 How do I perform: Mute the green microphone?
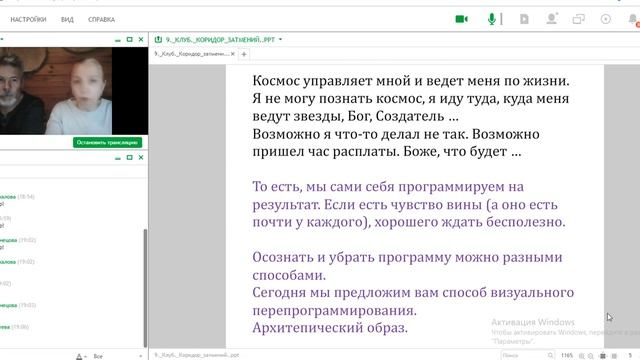tap(492, 19)
